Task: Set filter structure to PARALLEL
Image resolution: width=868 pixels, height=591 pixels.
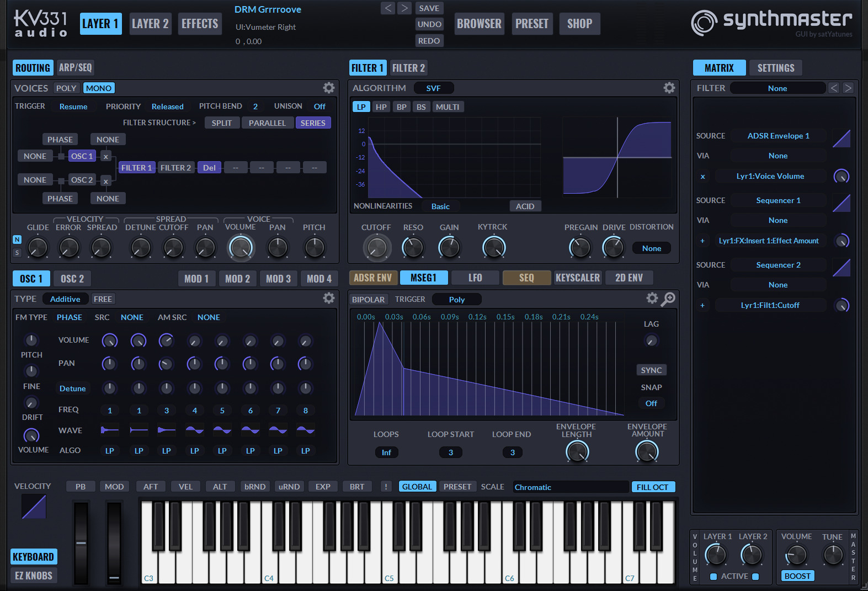Action: pyautogui.click(x=267, y=123)
